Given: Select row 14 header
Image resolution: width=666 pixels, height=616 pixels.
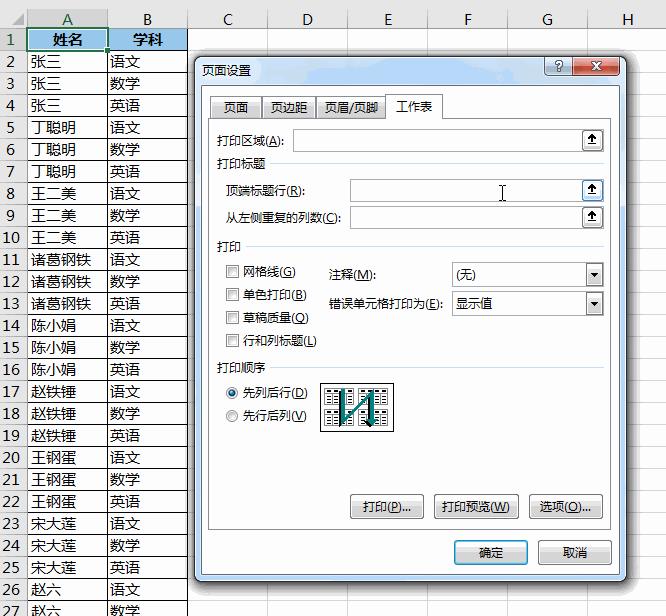Looking at the screenshot, I should (x=13, y=325).
